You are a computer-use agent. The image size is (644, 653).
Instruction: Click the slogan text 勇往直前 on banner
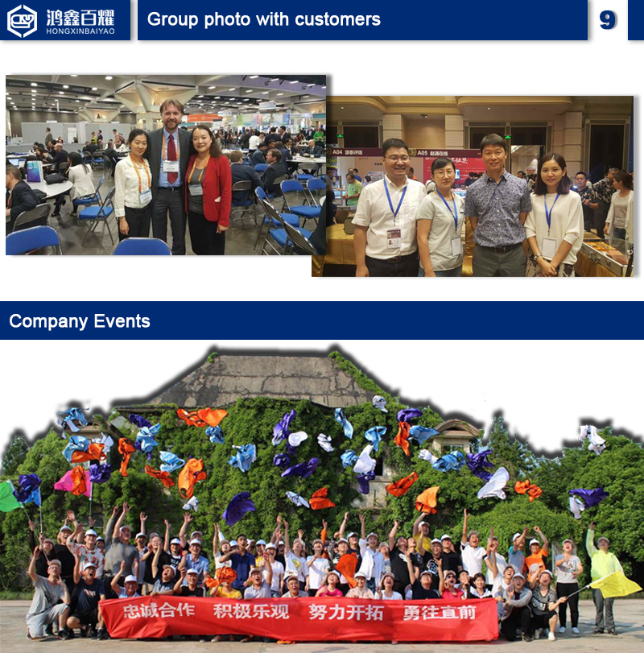point(440,613)
